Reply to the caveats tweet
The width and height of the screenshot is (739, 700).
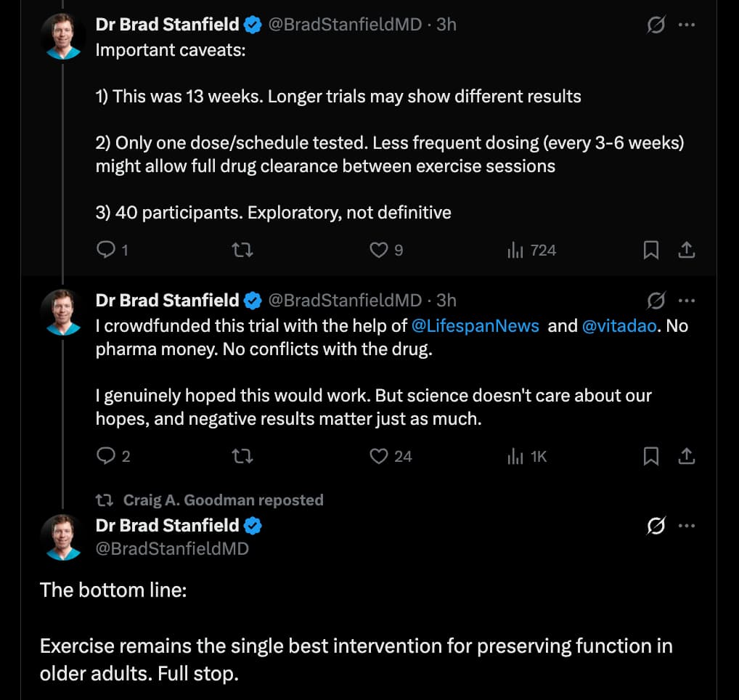[106, 250]
